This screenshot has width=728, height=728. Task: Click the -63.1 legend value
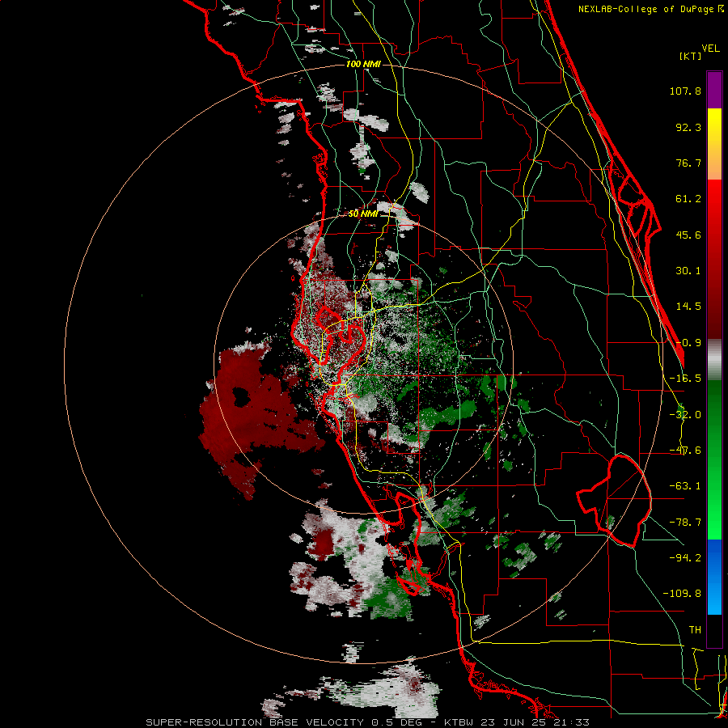coord(685,486)
